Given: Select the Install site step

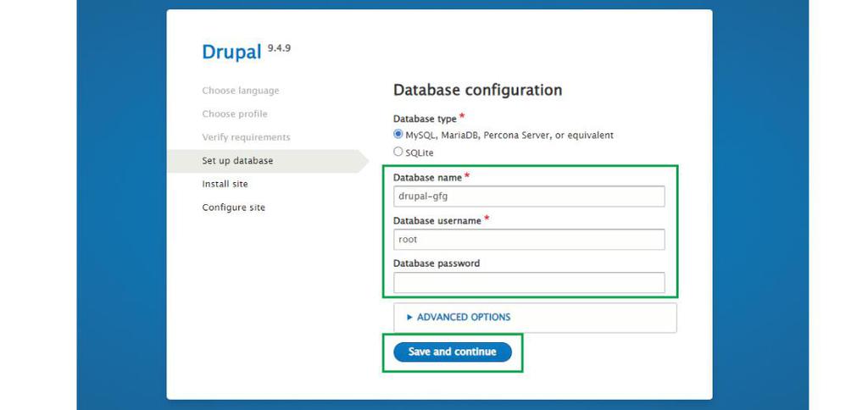Looking at the screenshot, I should 225,184.
